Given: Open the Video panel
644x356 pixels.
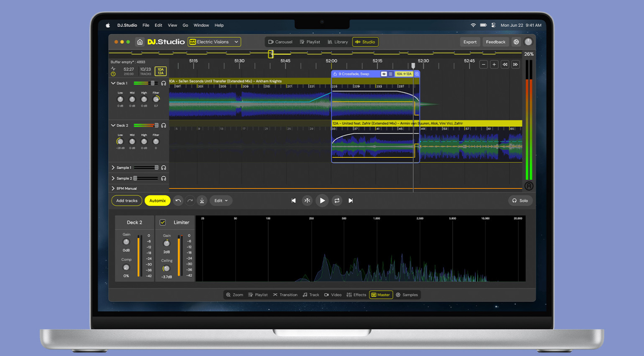Looking at the screenshot, I should [x=333, y=294].
